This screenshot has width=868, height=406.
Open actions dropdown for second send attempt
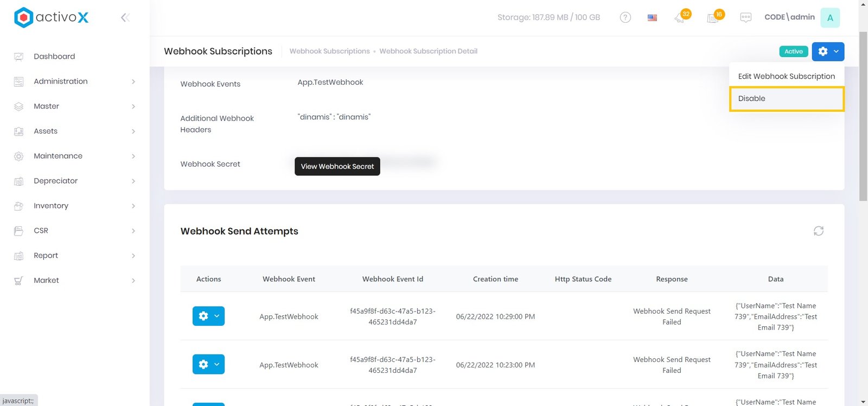coord(208,364)
